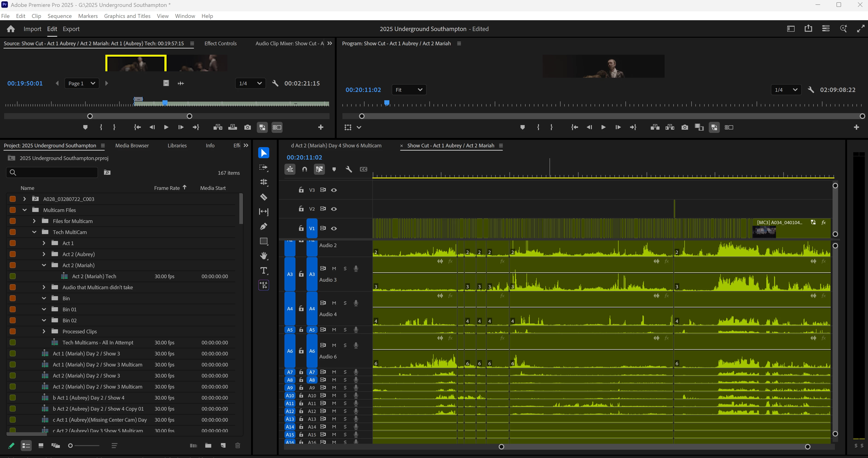868x458 pixels.
Task: Open the Sequence menu
Action: pyautogui.click(x=59, y=16)
